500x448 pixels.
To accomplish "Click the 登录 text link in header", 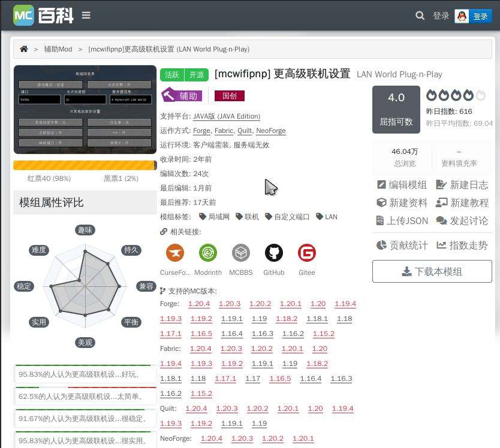I will 441,16.
